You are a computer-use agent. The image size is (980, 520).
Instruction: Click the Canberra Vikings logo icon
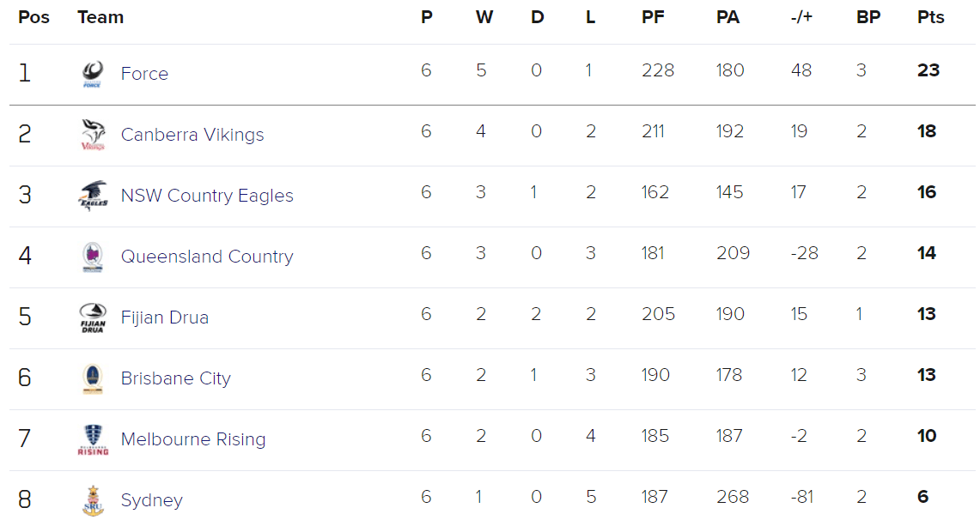point(93,135)
